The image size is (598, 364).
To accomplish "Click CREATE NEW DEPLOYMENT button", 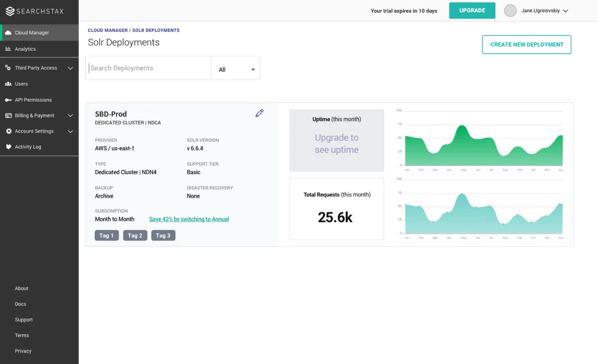I will 527,44.
